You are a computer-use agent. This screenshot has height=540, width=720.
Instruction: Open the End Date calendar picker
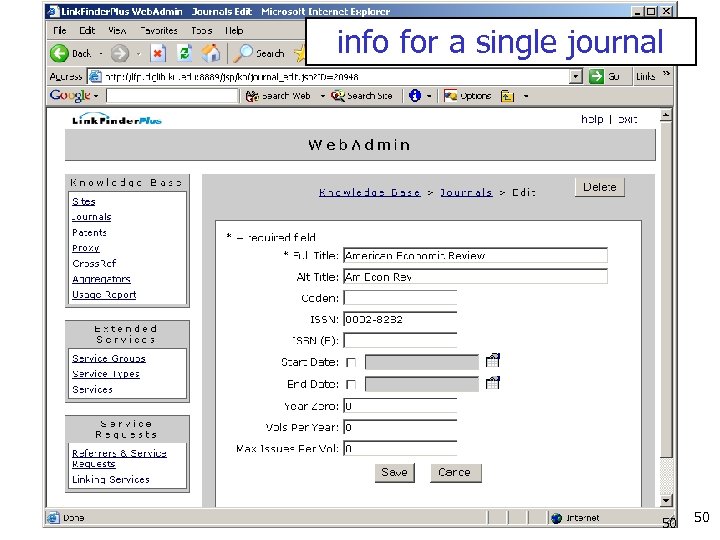(x=492, y=382)
